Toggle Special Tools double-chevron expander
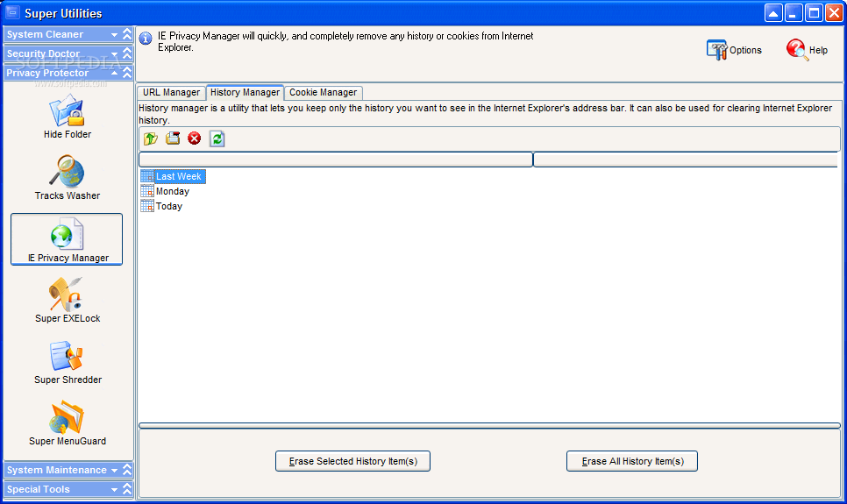Viewport: 847px width, 504px height. click(127, 489)
